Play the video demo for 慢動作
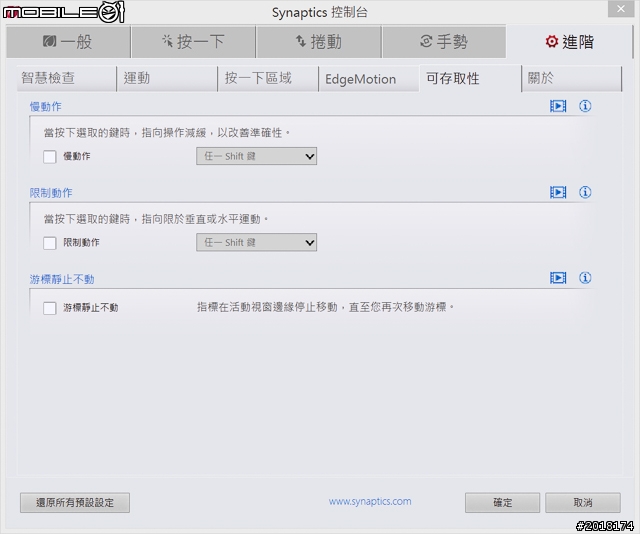Screen dimensions: 640x534 coord(558,106)
